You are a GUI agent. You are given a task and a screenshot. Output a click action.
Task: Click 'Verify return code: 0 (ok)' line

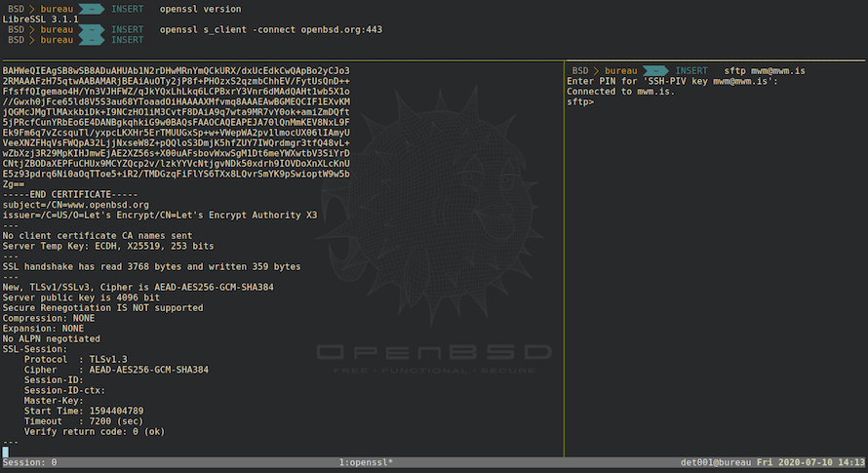coord(96,431)
